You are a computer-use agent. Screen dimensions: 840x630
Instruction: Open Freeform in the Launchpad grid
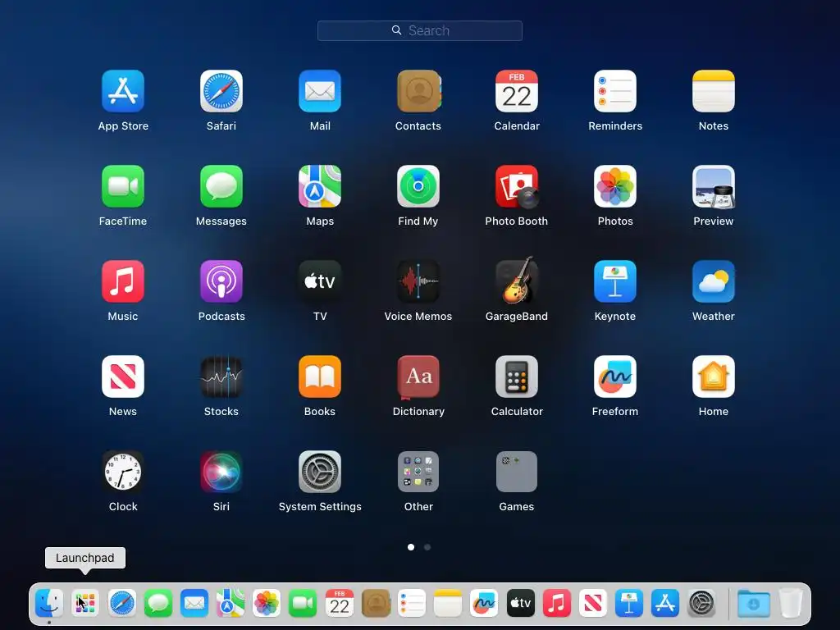point(615,377)
